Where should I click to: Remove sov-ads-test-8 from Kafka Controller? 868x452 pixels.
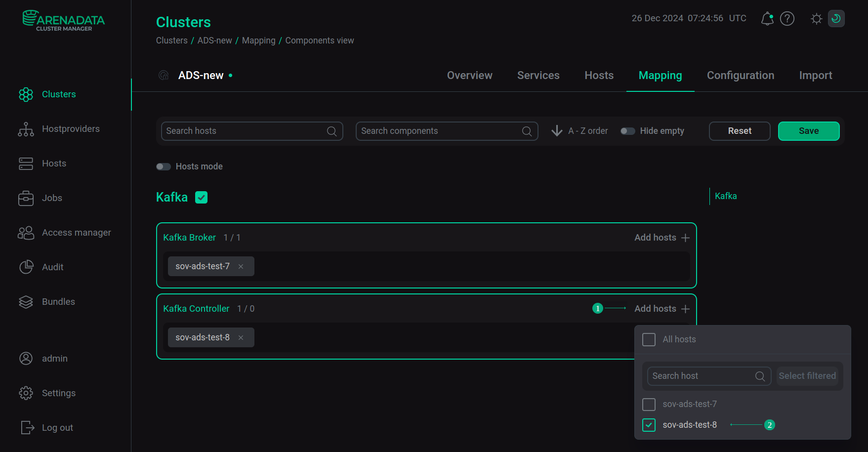click(x=241, y=338)
